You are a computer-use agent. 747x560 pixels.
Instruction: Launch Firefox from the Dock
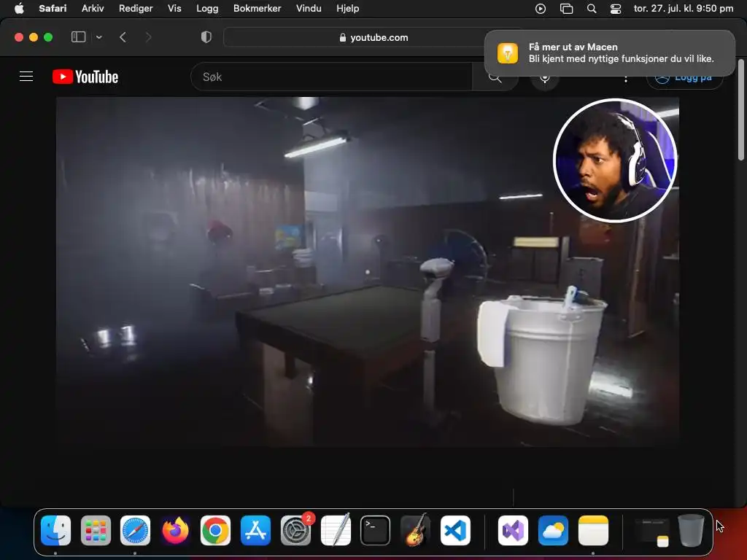click(x=175, y=530)
